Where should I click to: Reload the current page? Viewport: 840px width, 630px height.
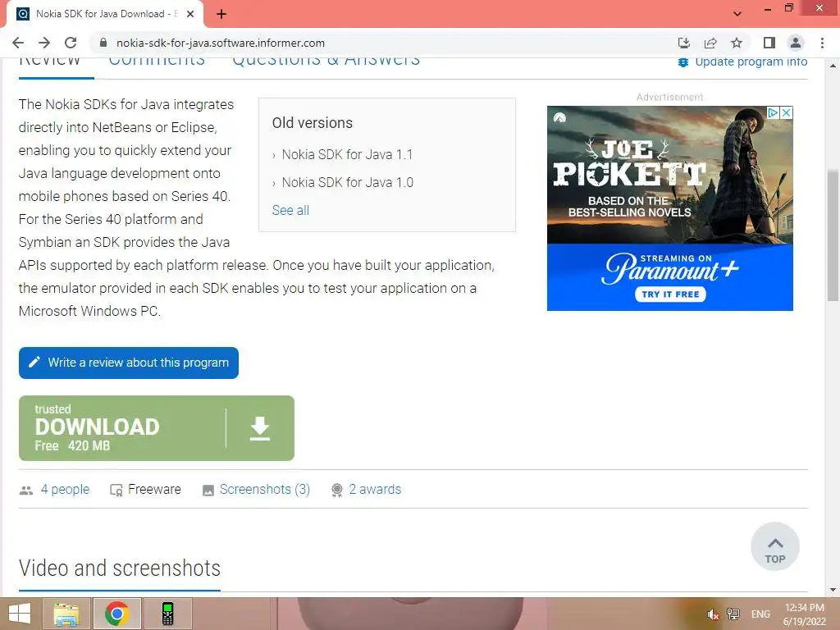(x=71, y=43)
